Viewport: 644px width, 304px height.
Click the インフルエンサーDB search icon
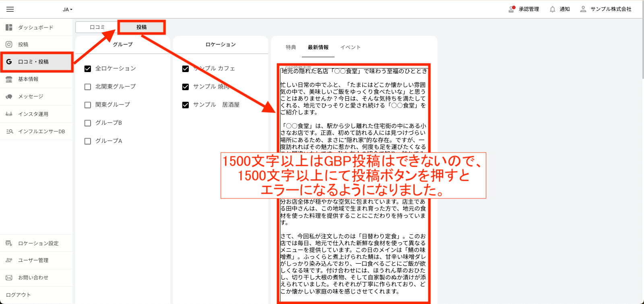[9, 131]
